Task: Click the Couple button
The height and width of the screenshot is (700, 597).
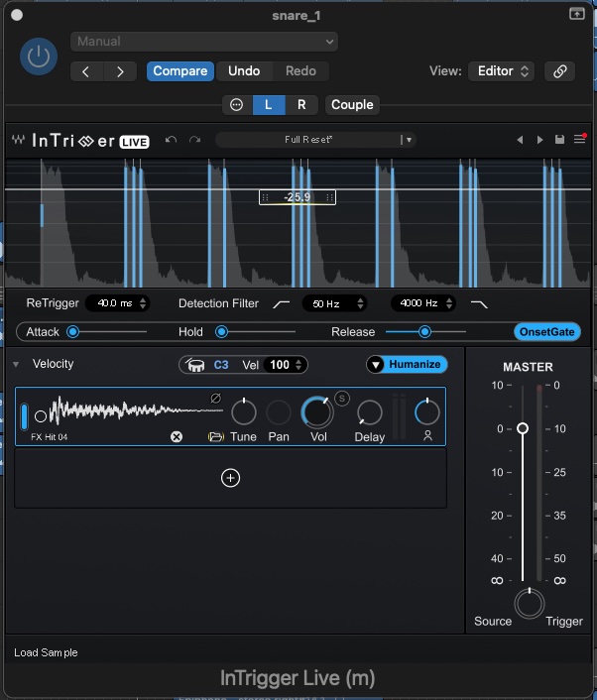Action: pos(352,105)
